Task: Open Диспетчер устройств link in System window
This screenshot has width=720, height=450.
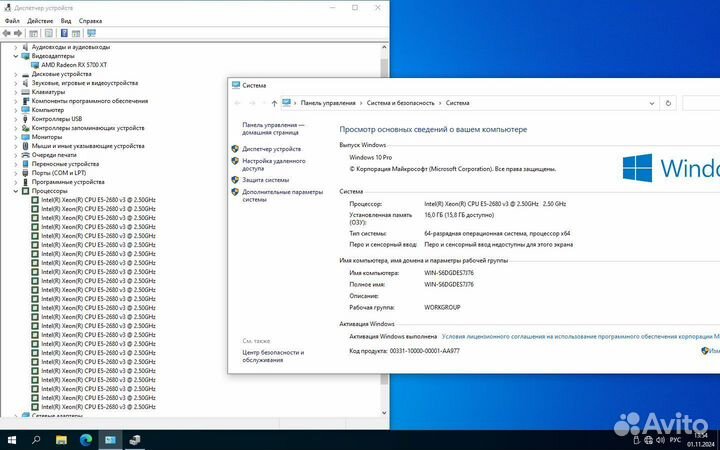Action: (x=271, y=149)
